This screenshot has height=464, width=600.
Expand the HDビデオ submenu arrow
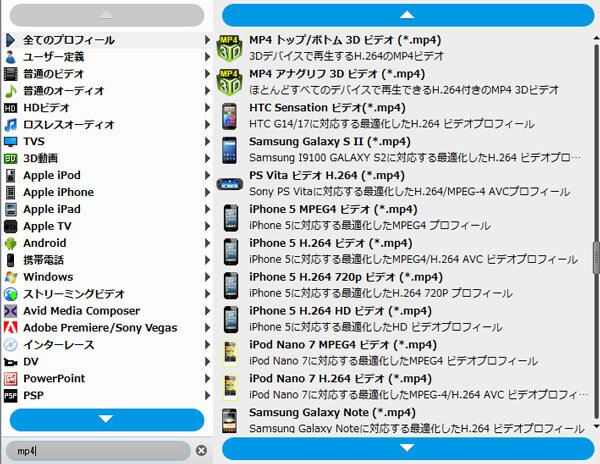[x=207, y=108]
